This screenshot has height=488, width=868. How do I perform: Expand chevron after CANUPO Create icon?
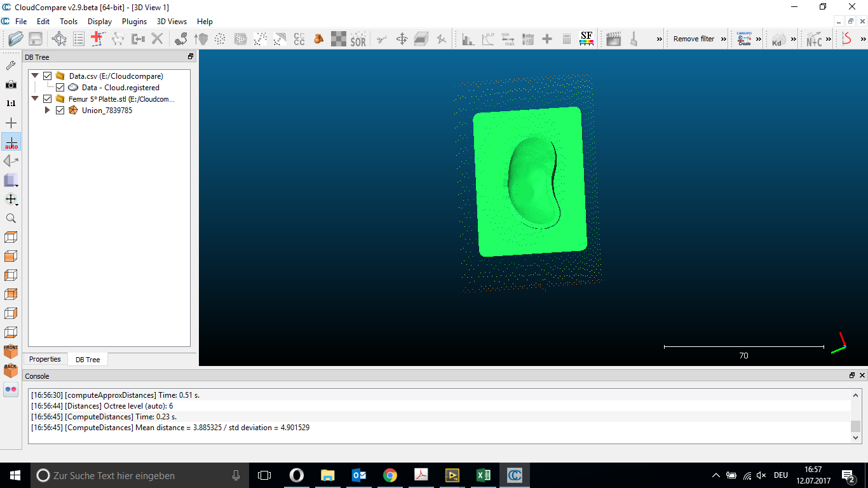coord(758,39)
